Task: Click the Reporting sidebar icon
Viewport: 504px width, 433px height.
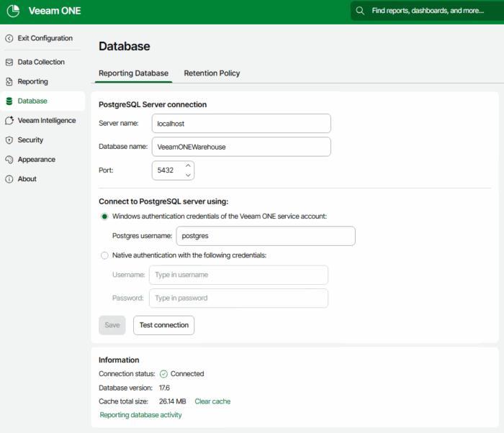Action: (x=9, y=81)
